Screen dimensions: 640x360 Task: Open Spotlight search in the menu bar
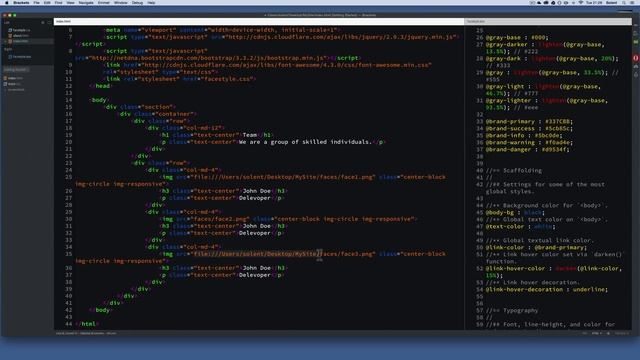pos(624,3)
